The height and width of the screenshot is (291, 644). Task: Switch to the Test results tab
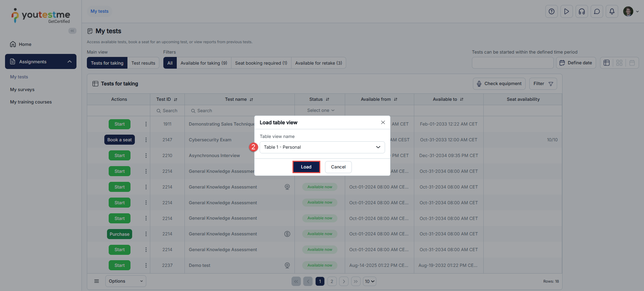(x=143, y=63)
